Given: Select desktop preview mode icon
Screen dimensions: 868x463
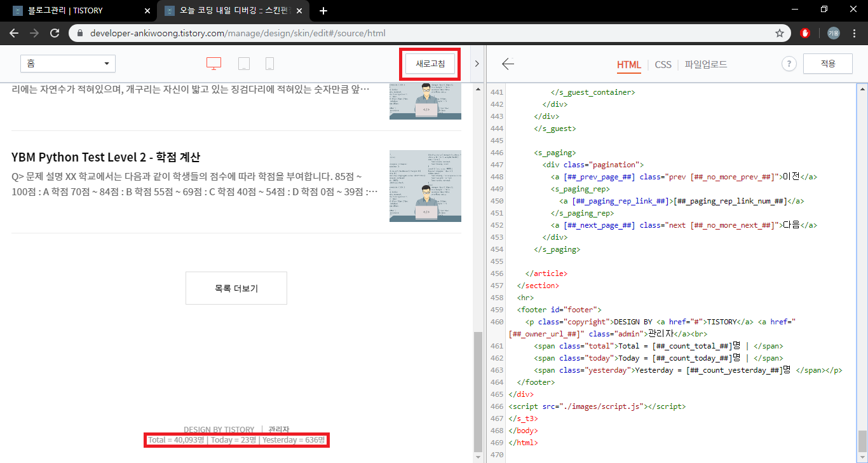Looking at the screenshot, I should click(214, 64).
